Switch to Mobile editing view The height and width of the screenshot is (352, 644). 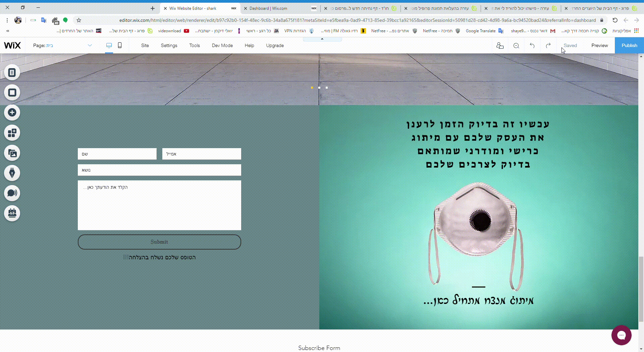click(x=120, y=45)
